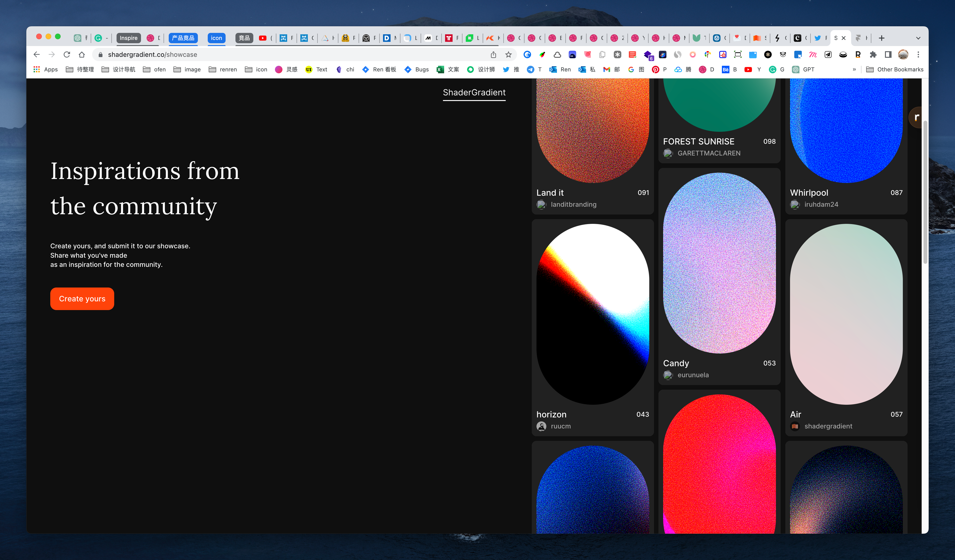The width and height of the screenshot is (955, 560).
Task: Go back with the browser back arrow
Action: point(37,54)
